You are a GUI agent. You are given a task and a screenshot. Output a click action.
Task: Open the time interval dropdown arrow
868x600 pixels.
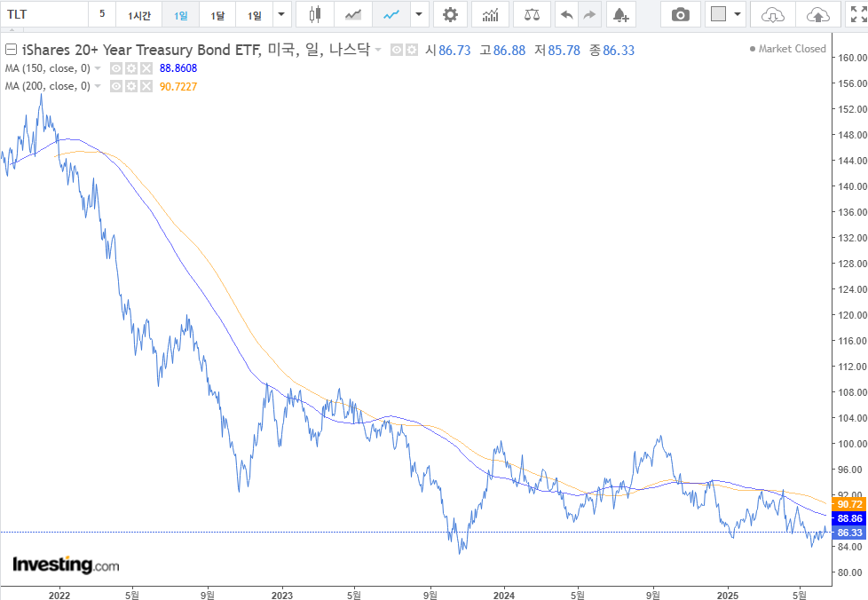(x=281, y=14)
